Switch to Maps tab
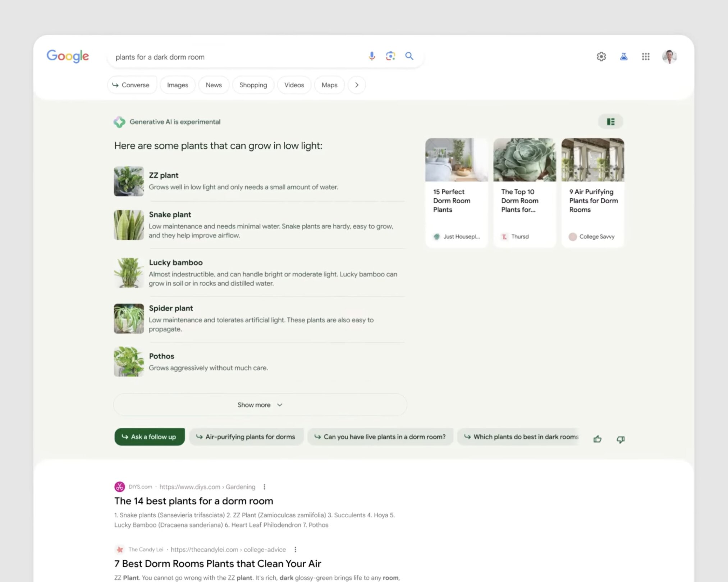The height and width of the screenshot is (582, 728). (x=329, y=85)
